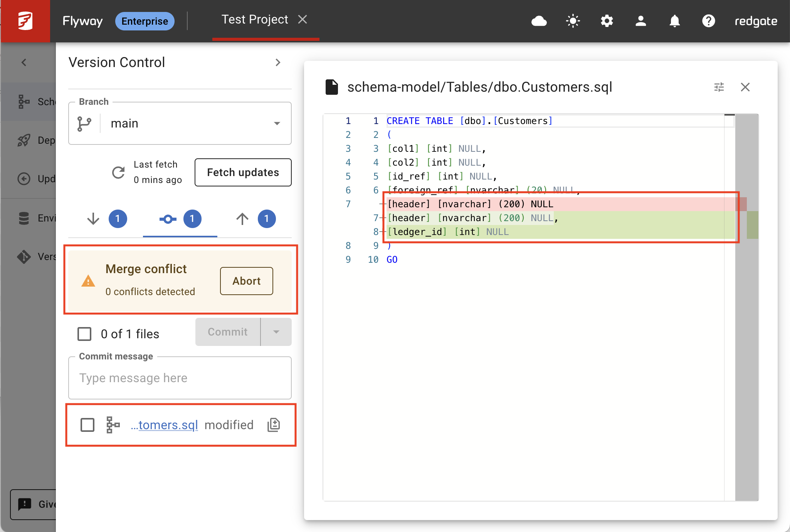Collapse the sidebar with back chevron
The width and height of the screenshot is (790, 532).
point(24,62)
